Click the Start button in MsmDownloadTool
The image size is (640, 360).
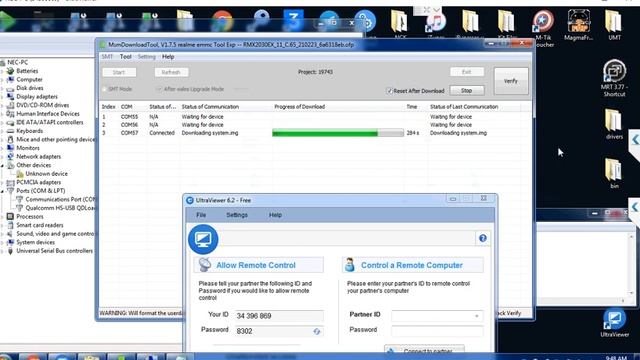tap(119, 72)
